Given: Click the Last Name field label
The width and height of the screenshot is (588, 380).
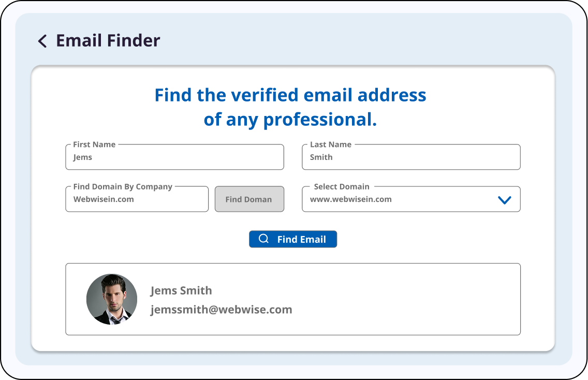Looking at the screenshot, I should [x=330, y=144].
